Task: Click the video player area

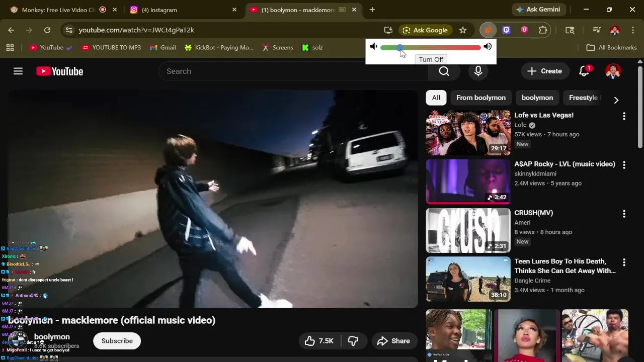Action: tap(212, 199)
